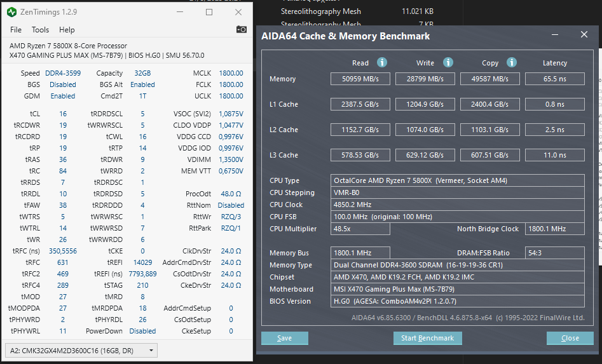This screenshot has height=364, width=602.
Task: Click the BIOS Version field H.G0
Action: point(458,301)
